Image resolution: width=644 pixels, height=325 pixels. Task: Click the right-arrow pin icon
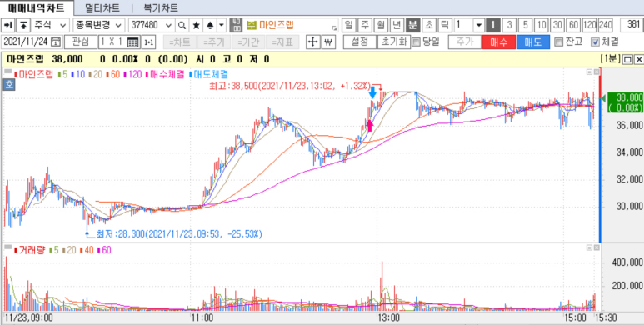point(8,25)
